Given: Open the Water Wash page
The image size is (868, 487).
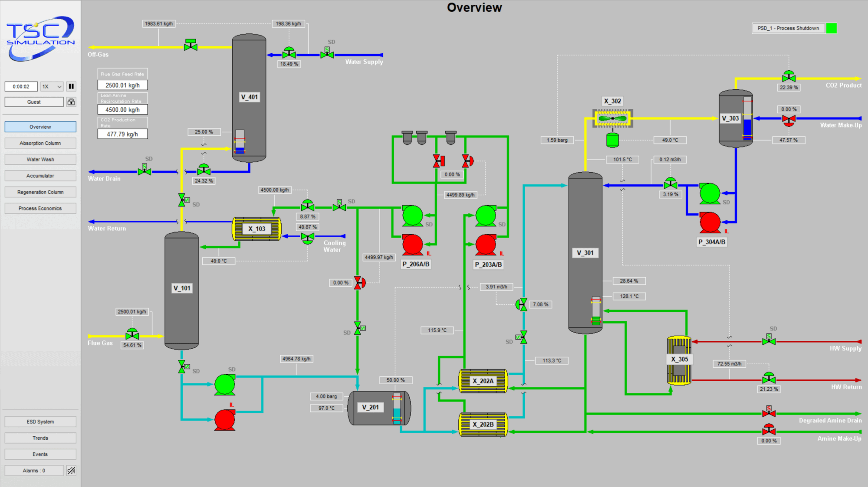Looking at the screenshot, I should tap(40, 160).
